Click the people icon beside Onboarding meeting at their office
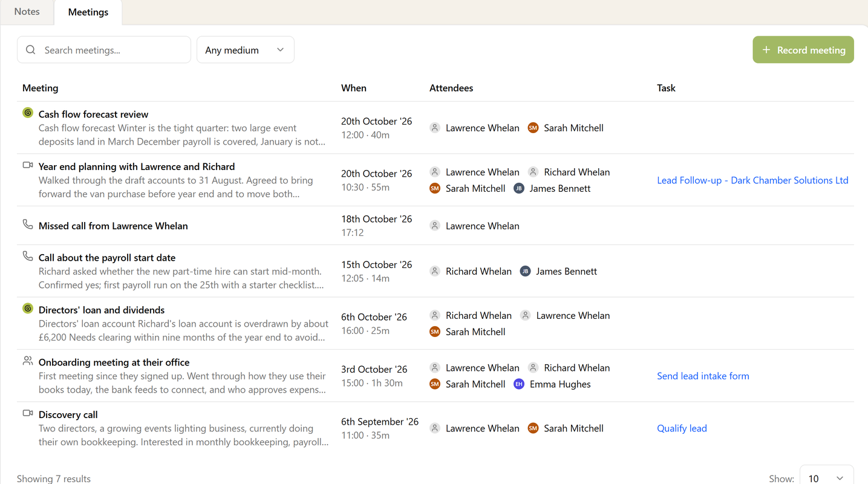This screenshot has width=868, height=484. 28,361
